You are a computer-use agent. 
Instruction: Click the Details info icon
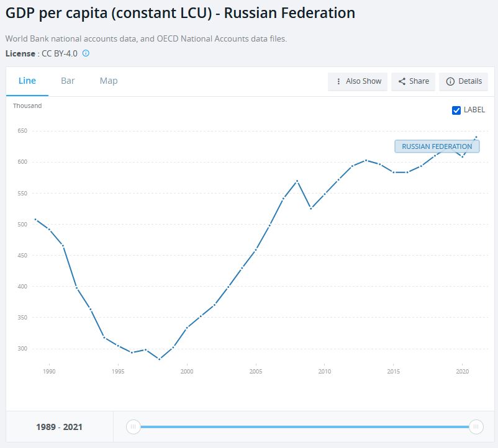pos(450,81)
